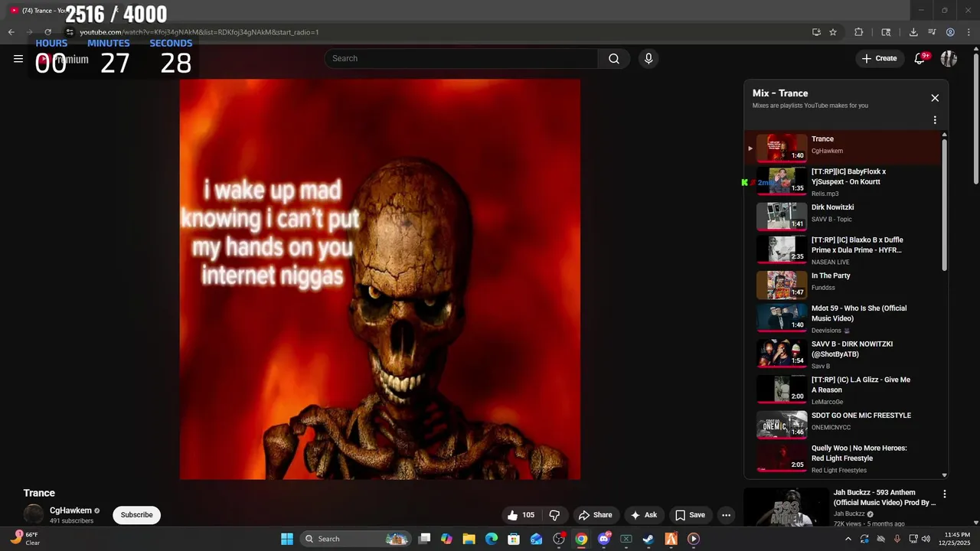
Task: Click the Create button
Action: pyautogui.click(x=879, y=58)
